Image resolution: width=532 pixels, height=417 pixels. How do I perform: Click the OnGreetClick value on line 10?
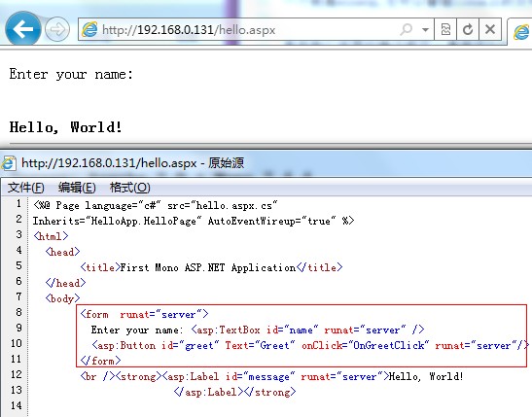(388, 345)
